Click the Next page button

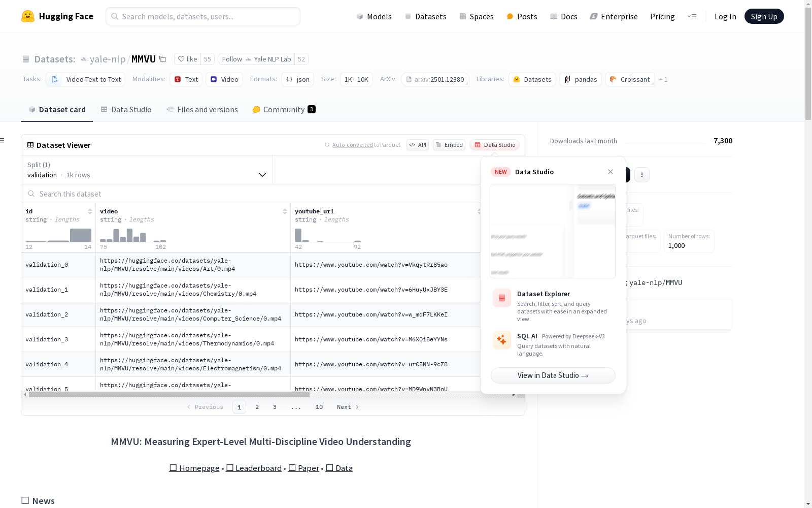coord(348,407)
